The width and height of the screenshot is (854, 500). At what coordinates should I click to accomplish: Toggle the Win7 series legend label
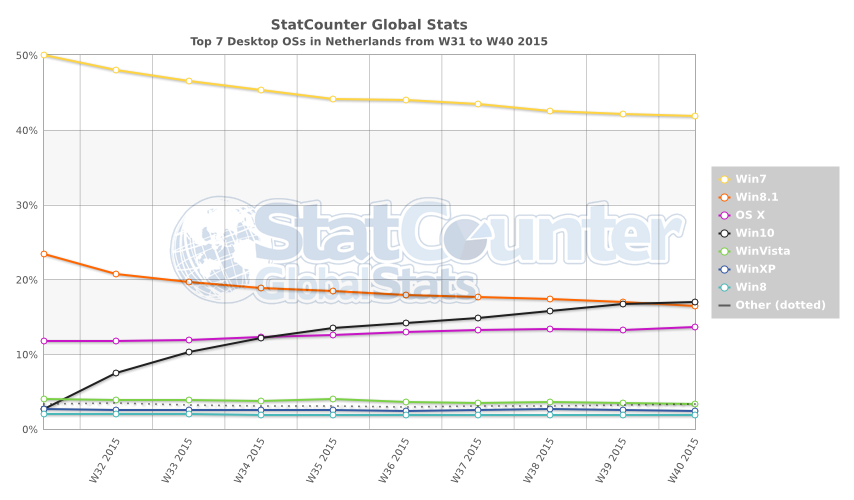pos(751,179)
